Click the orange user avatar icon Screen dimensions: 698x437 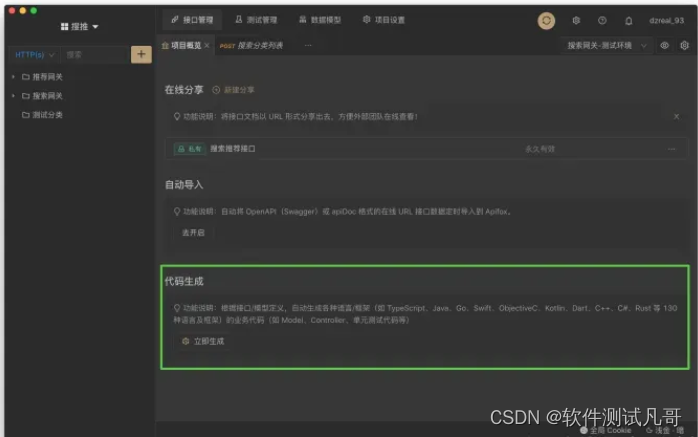(x=546, y=20)
